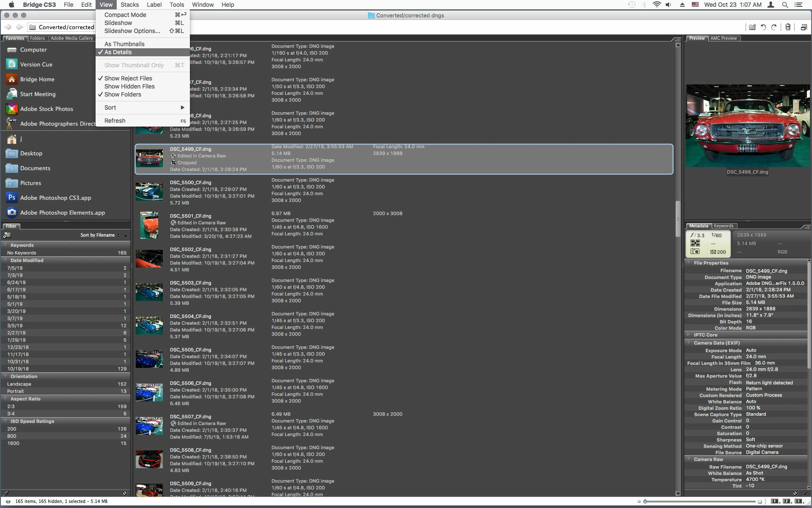
Task: Toggle Show Folders menu option
Action: tap(123, 94)
